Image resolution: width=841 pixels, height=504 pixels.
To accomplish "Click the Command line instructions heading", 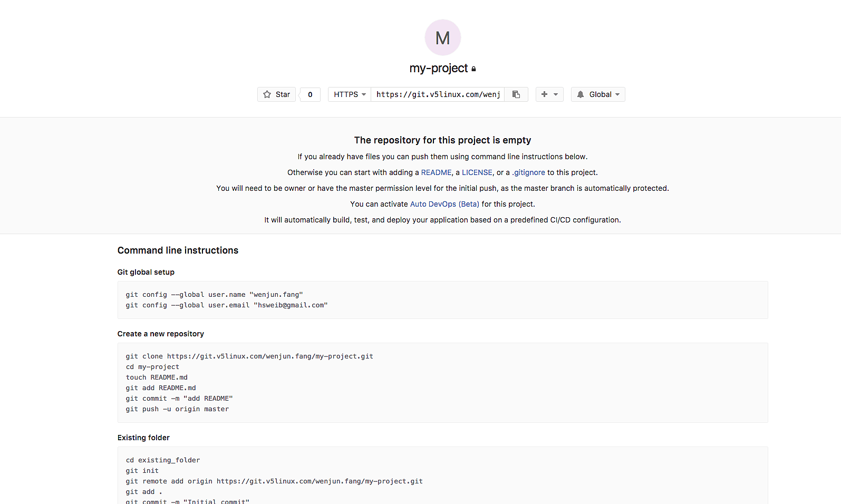I will pyautogui.click(x=178, y=250).
